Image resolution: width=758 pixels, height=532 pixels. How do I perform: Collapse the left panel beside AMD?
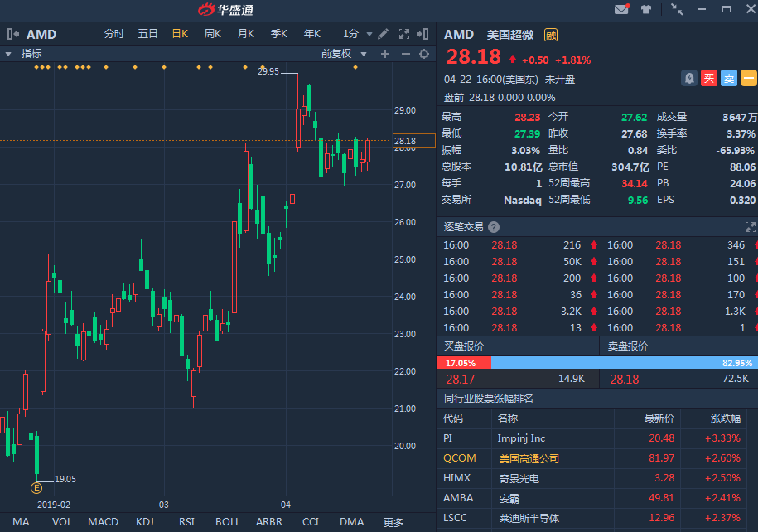click(13, 34)
